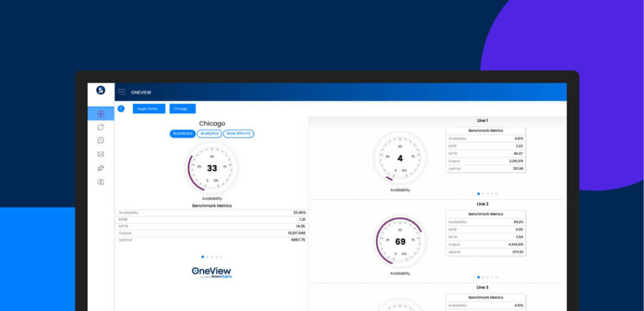Switch to the Goal Attnmt tab

238,134
